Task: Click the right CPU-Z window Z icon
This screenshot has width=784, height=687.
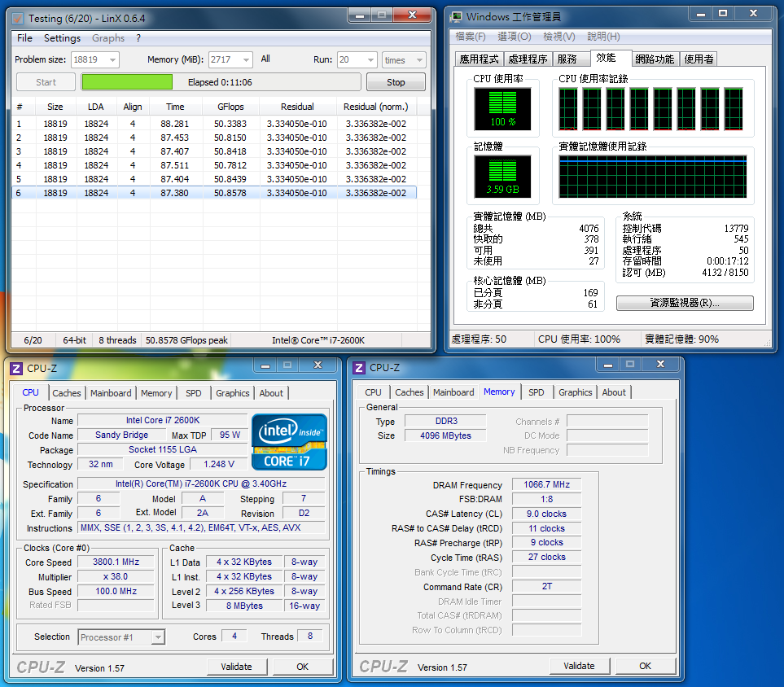Action: pos(359,368)
